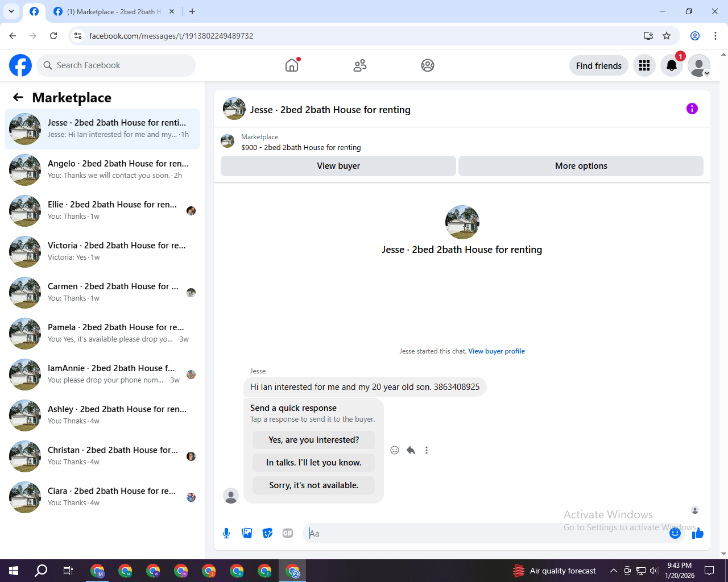Open the Windows notification center
728x582 pixels.
coord(709,571)
